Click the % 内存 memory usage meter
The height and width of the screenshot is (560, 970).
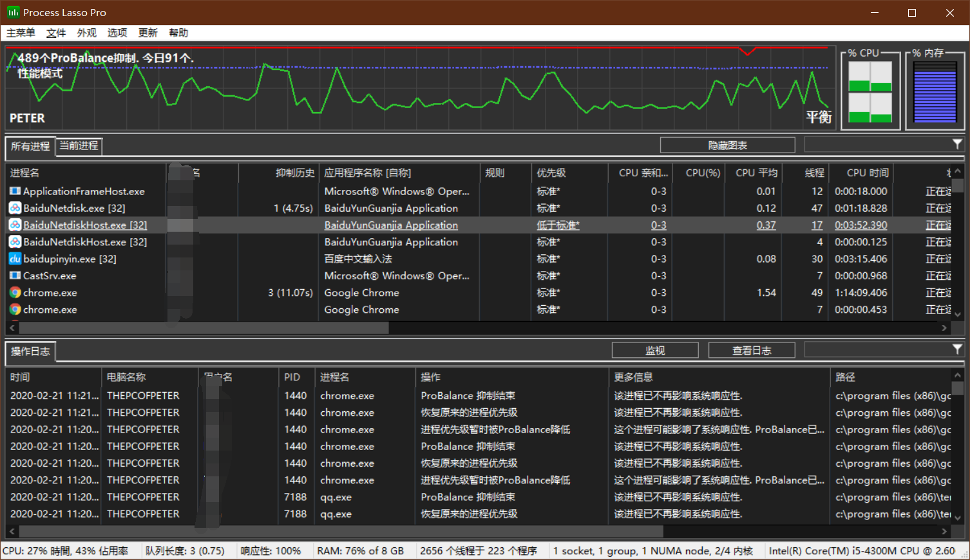935,92
